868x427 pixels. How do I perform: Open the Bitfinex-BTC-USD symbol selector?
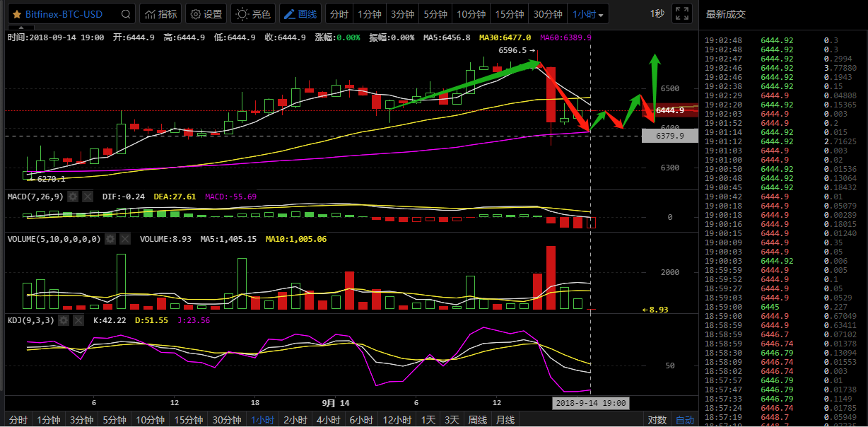click(71, 14)
